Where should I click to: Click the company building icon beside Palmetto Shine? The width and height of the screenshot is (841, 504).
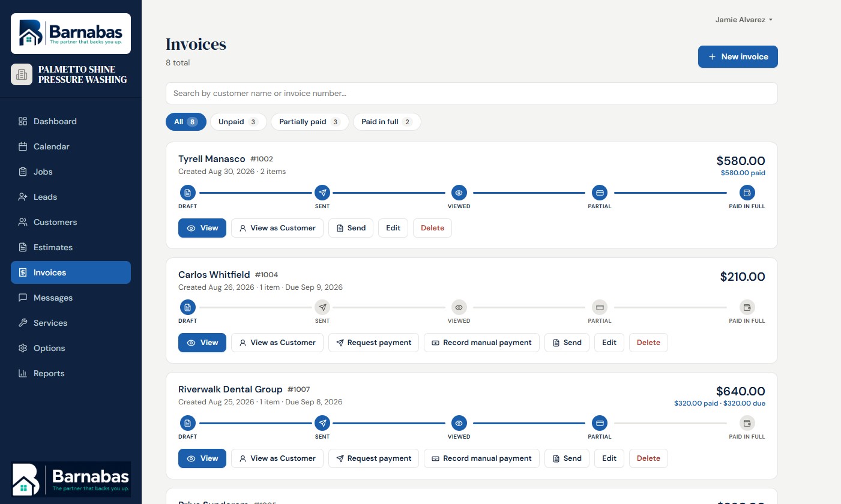coord(22,74)
